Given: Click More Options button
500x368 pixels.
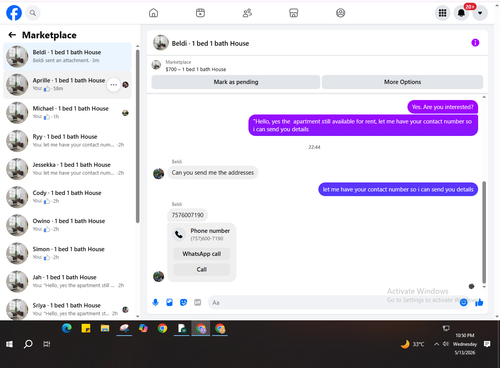Looking at the screenshot, I should pos(402,82).
